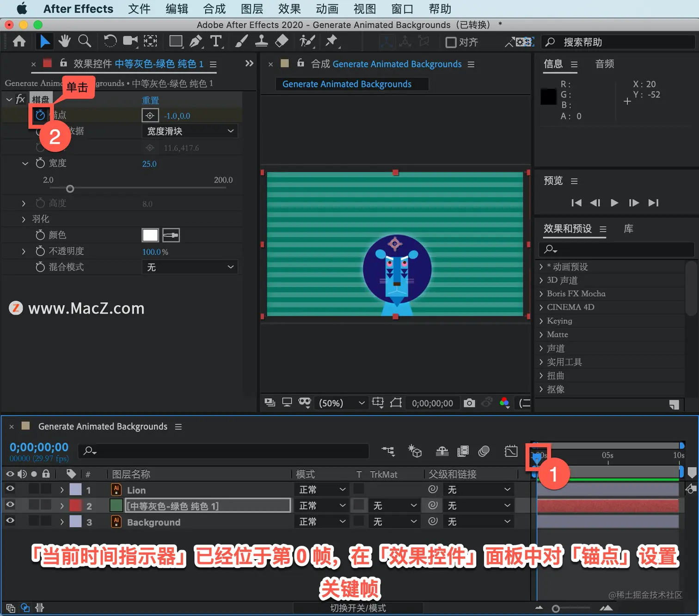The height and width of the screenshot is (616, 699).
Task: Jump to first frame in preview
Action: click(x=576, y=203)
